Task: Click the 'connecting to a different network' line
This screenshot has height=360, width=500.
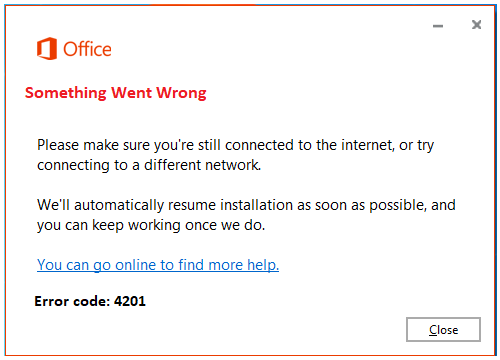Action: tap(149, 165)
